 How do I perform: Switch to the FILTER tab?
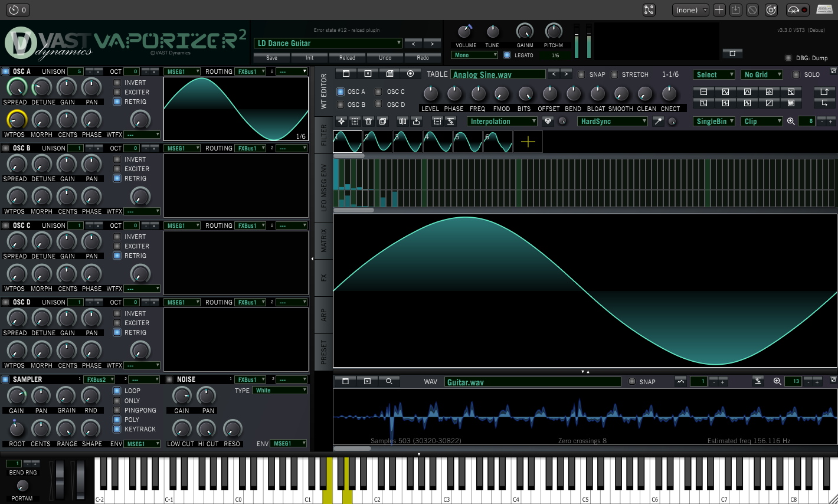(323, 135)
